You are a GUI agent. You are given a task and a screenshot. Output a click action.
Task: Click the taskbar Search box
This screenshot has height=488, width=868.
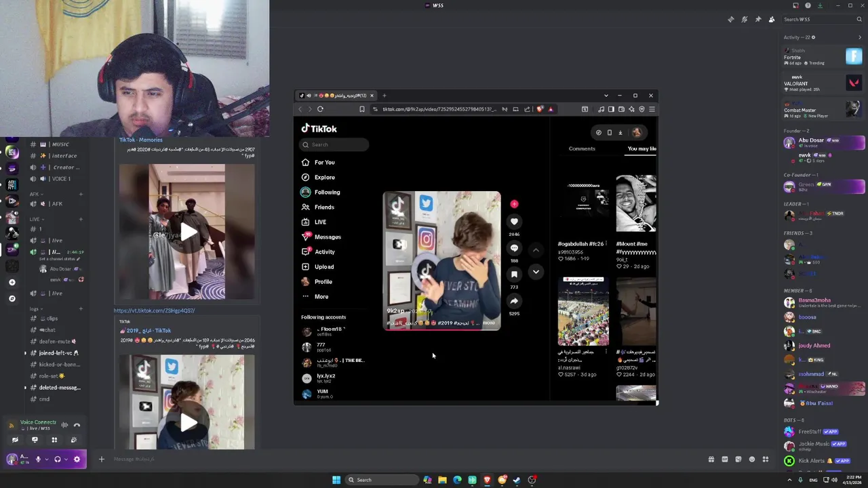[382, 480]
